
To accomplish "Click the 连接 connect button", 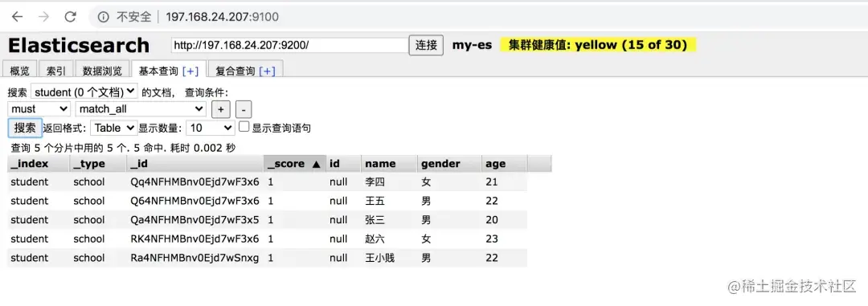I will tap(426, 45).
